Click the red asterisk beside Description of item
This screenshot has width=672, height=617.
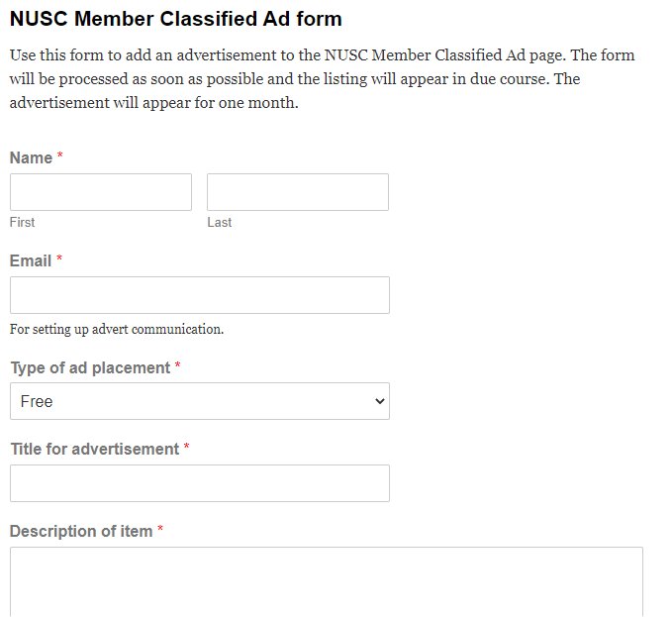[160, 530]
